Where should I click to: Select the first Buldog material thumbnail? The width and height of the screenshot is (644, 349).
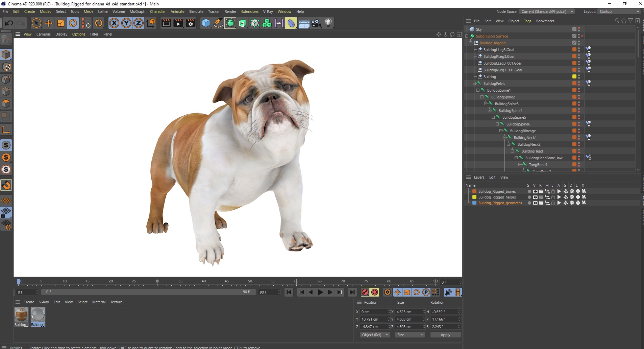(21, 315)
